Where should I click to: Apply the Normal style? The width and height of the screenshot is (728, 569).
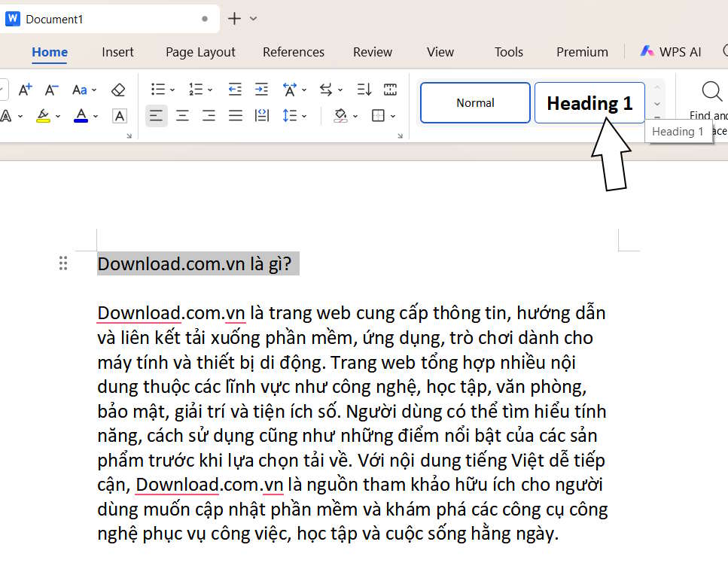coord(475,102)
